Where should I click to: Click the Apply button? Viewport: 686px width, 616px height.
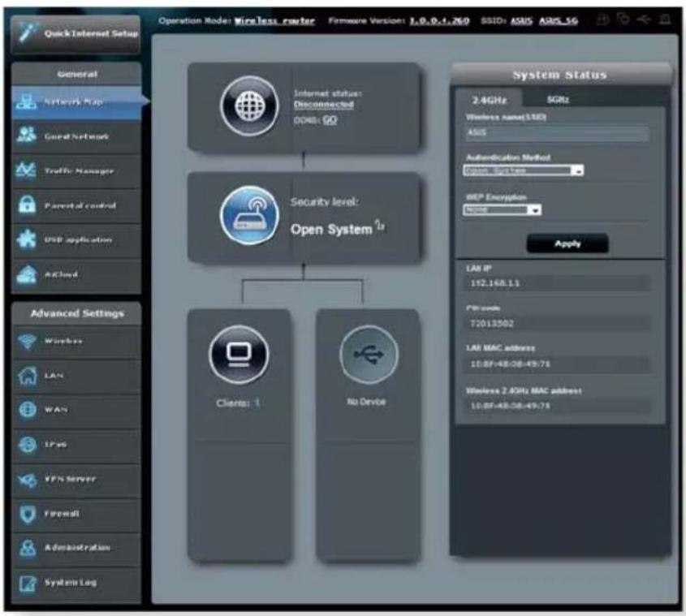(567, 243)
